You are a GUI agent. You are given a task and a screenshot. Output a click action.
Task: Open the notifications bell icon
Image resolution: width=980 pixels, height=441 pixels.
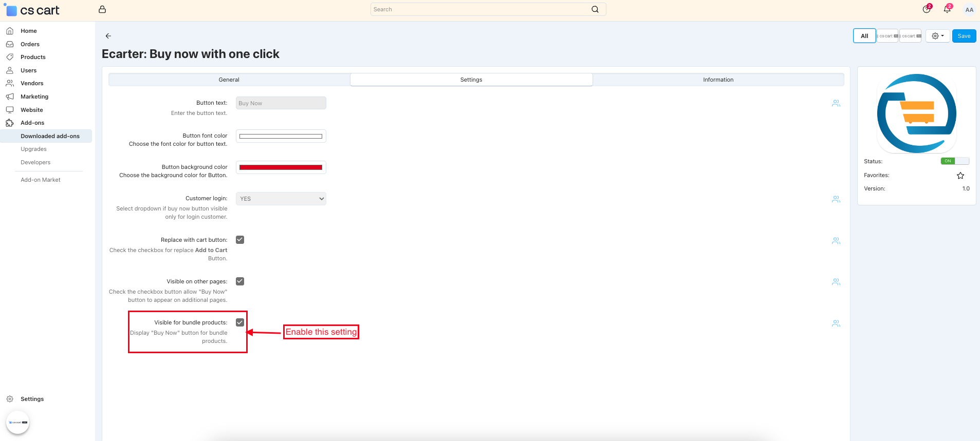[947, 9]
